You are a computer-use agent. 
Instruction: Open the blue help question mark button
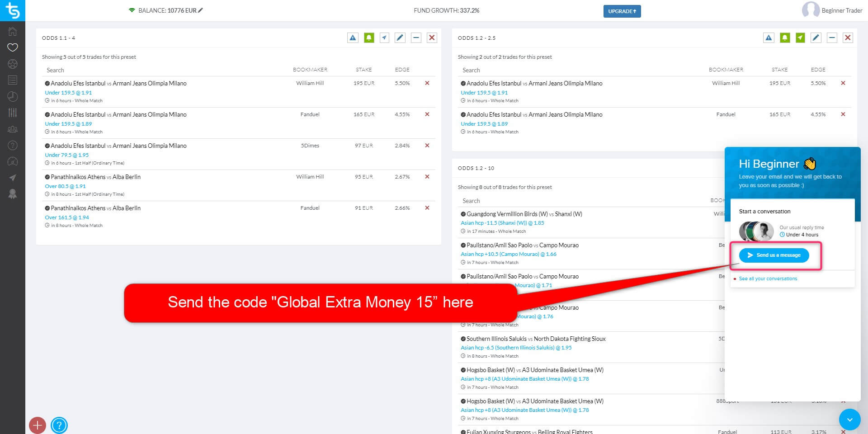[59, 425]
